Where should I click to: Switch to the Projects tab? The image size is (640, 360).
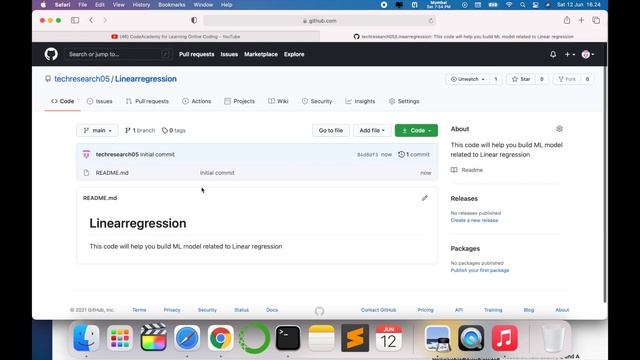(x=240, y=101)
